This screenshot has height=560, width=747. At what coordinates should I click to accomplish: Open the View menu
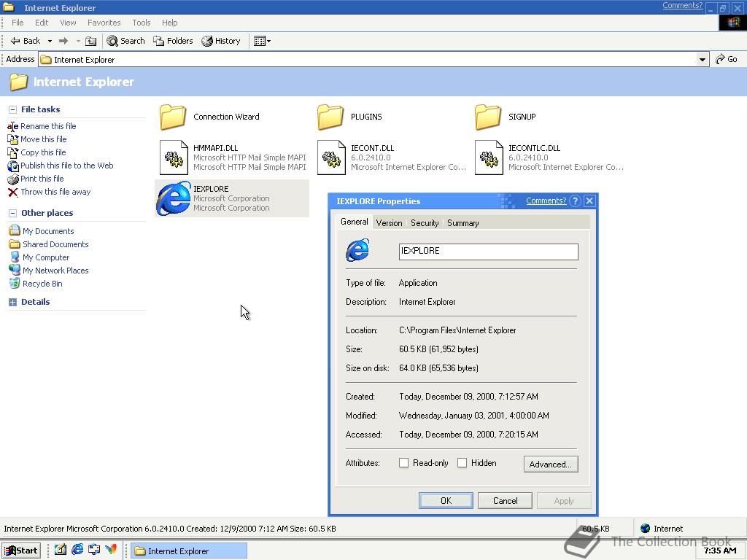click(x=68, y=23)
